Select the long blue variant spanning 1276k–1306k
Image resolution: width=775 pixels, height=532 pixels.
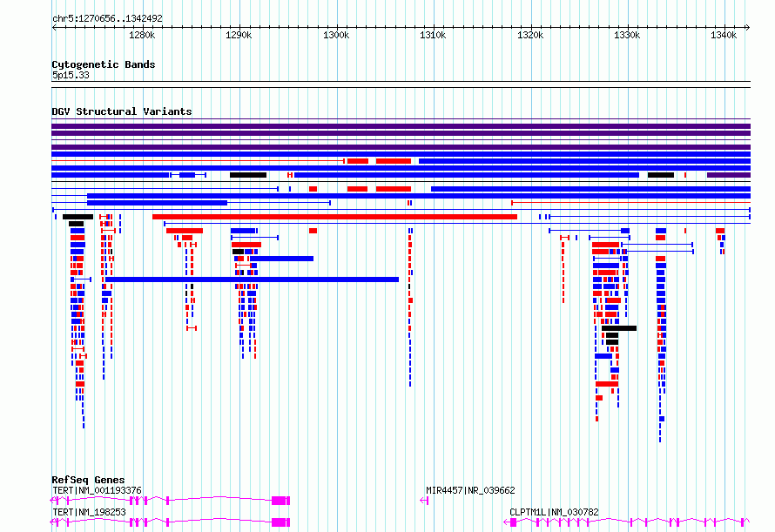[252, 279]
